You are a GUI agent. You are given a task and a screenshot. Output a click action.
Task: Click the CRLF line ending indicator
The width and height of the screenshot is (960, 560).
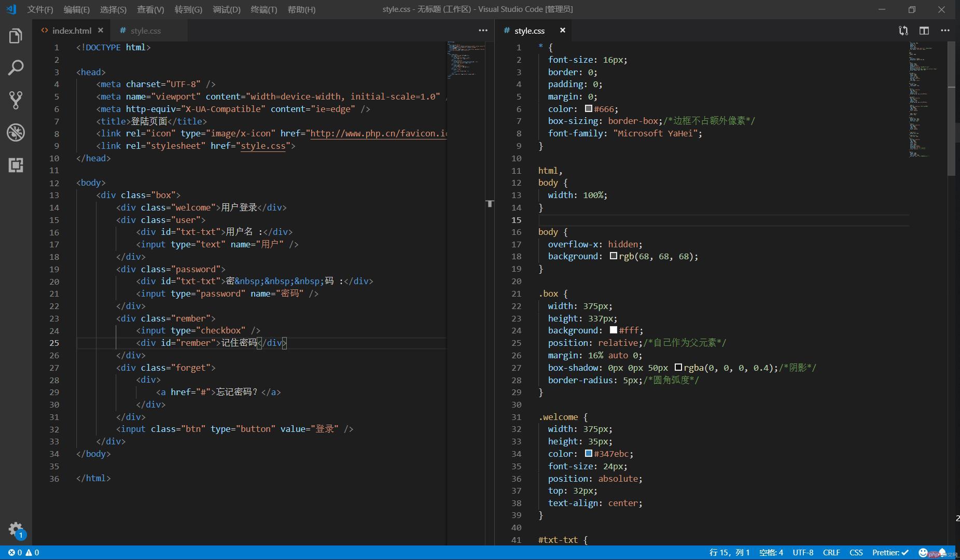(831, 553)
